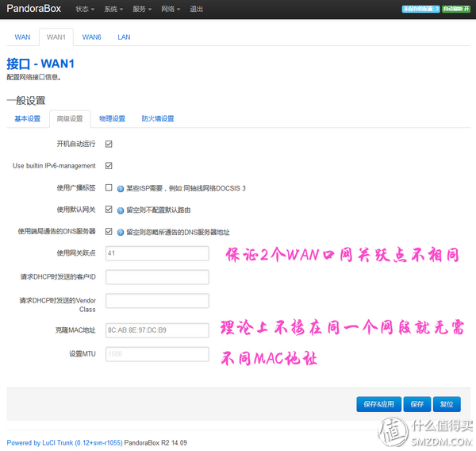Select the 高级设置 tab

(x=70, y=118)
